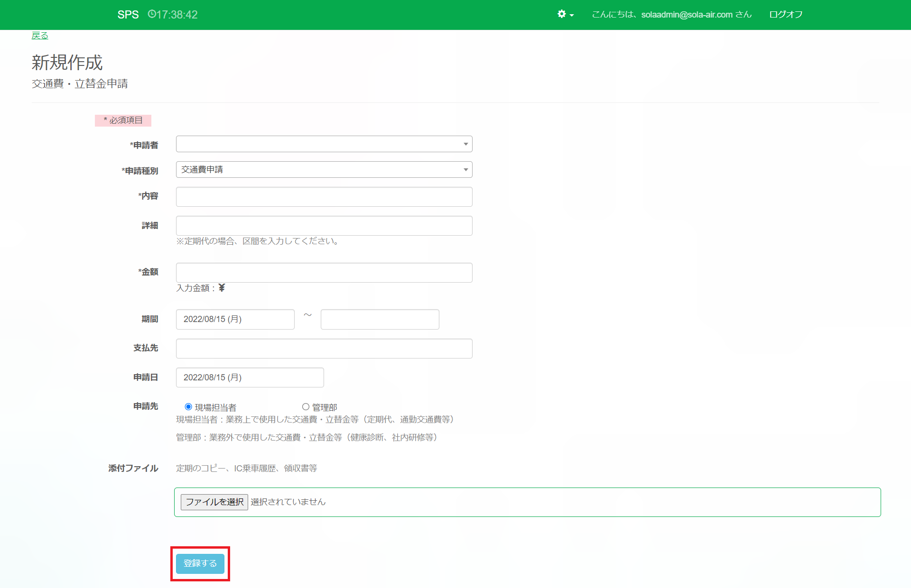Focus the 金額 amount field

(x=324, y=273)
